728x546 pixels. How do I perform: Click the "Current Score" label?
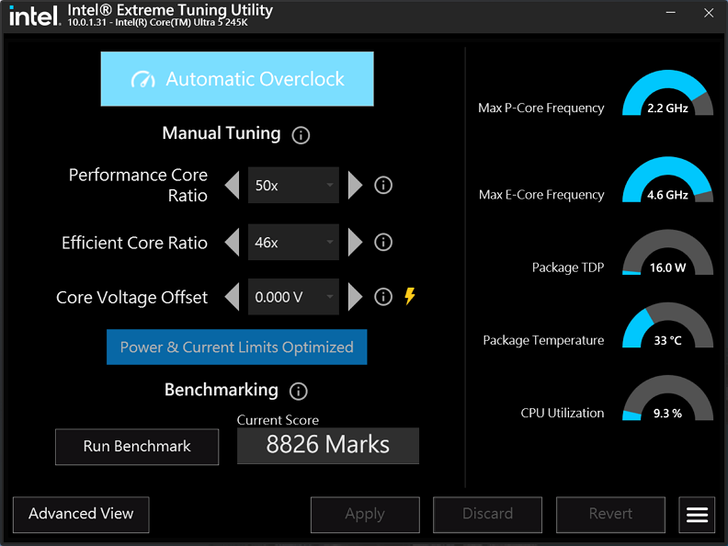coord(278,420)
